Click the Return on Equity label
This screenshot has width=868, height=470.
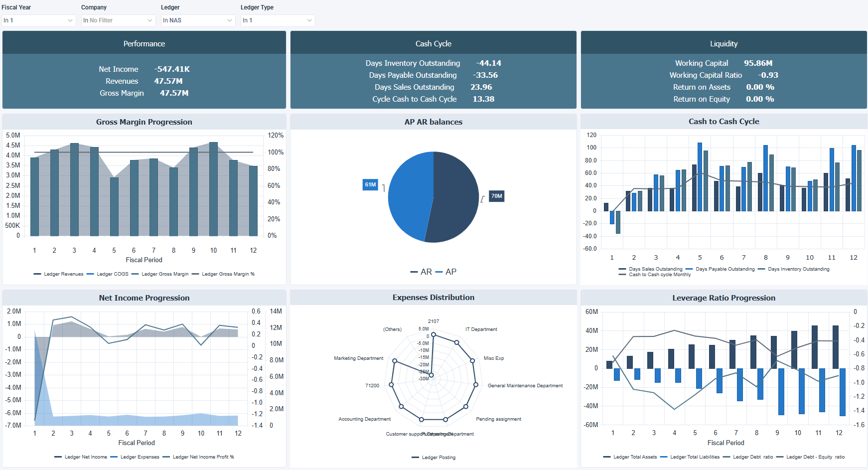tap(702, 99)
